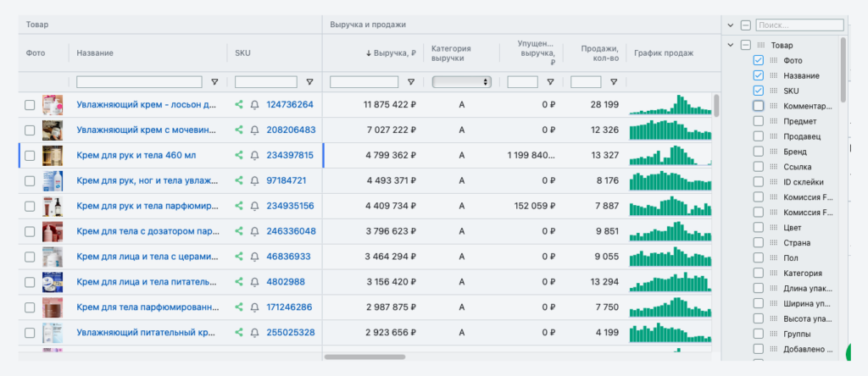Open Категория выручки filter dropdown
This screenshot has width=868, height=376.
point(462,82)
